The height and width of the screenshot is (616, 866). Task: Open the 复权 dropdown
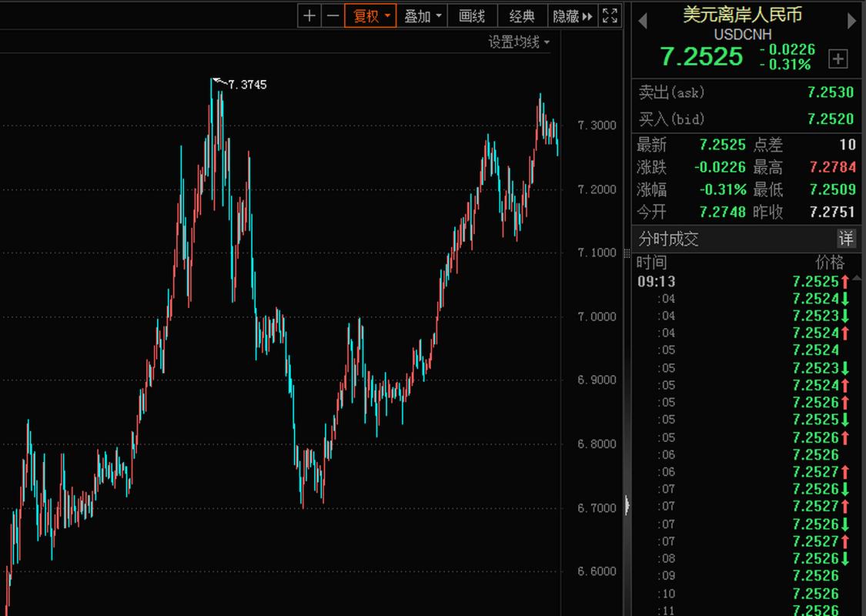[371, 15]
